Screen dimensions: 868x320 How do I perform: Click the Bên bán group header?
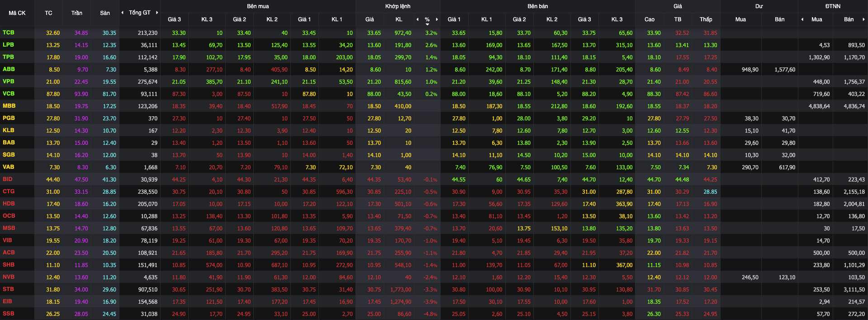pyautogui.click(x=538, y=6)
